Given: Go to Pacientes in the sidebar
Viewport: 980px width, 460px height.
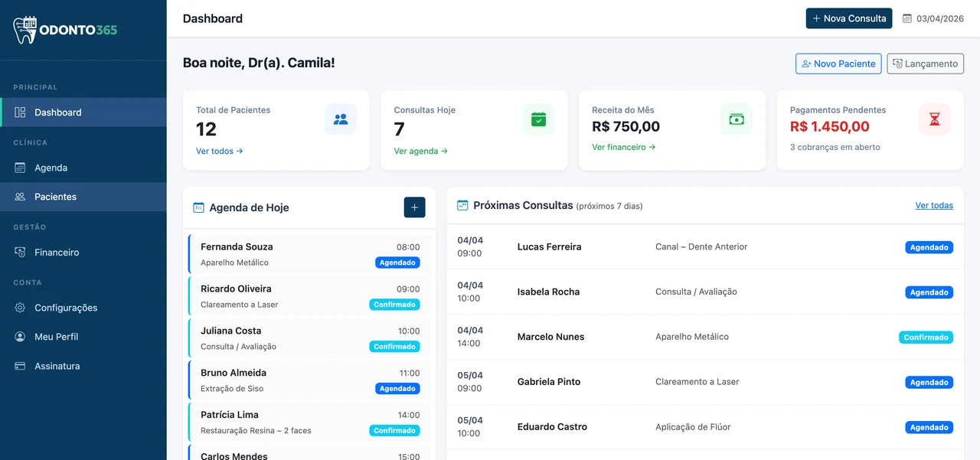Looking at the screenshot, I should point(55,197).
